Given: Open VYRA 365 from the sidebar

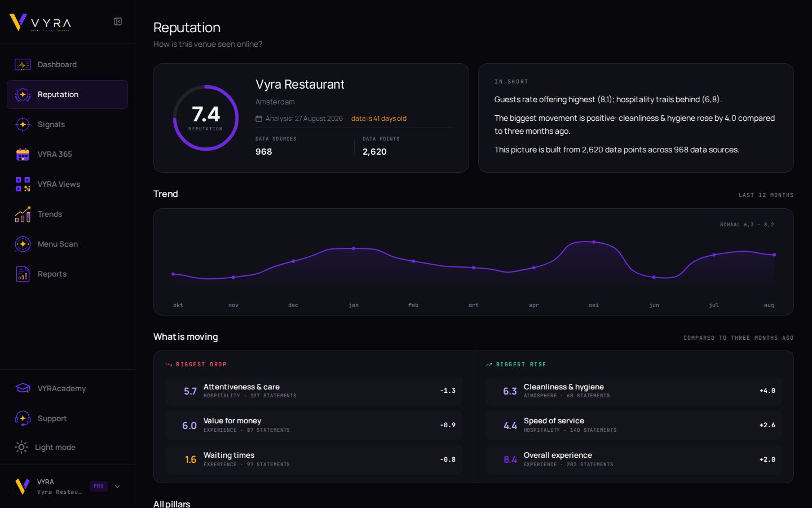Looking at the screenshot, I should click(x=67, y=154).
